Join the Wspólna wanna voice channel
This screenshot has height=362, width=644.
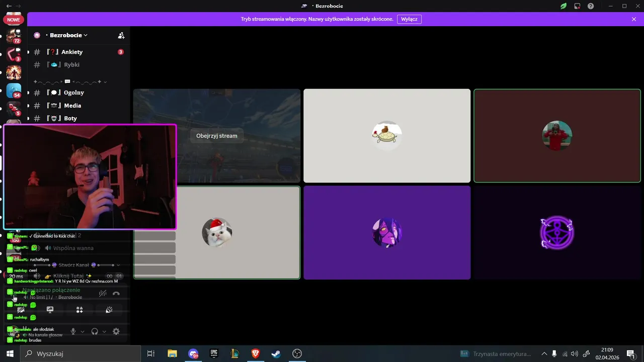click(73, 248)
